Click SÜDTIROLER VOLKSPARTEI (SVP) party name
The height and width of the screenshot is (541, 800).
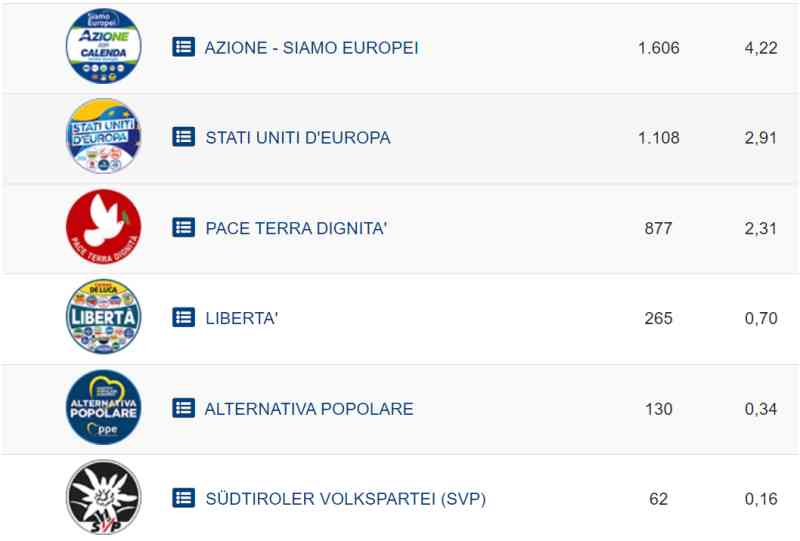tap(345, 498)
